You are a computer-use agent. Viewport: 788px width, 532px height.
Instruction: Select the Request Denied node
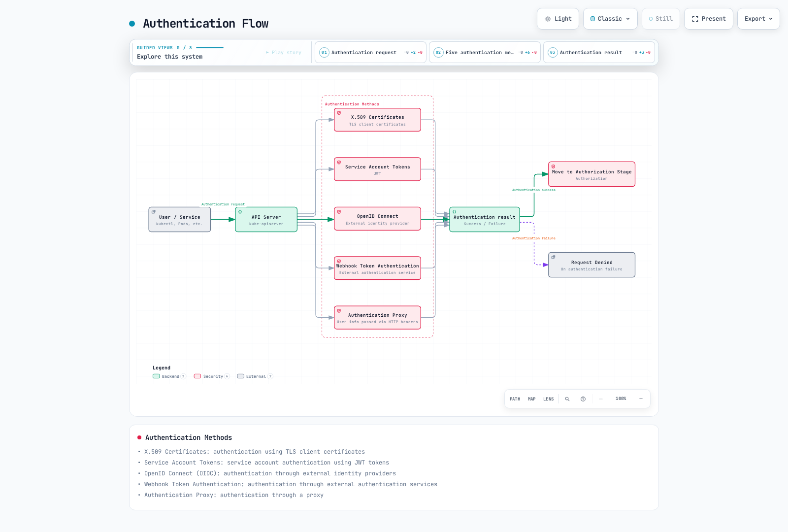592,265
